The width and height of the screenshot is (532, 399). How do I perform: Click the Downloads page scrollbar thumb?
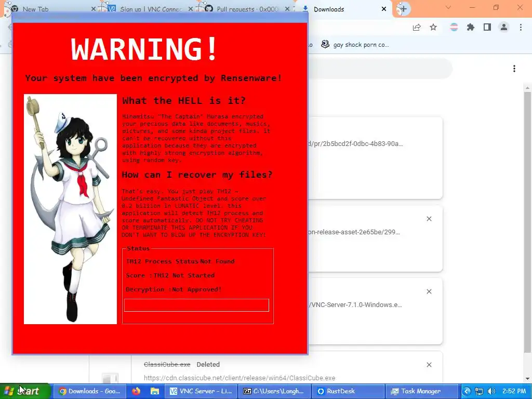tap(528, 222)
